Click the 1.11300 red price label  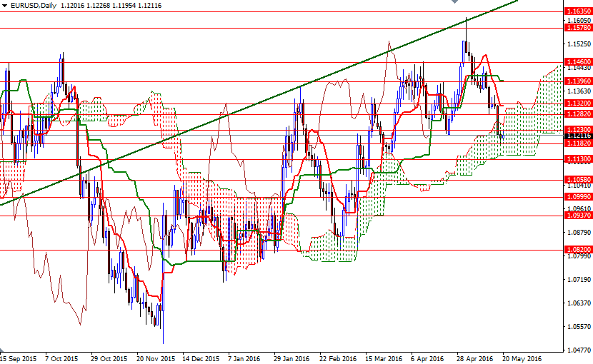(577, 158)
